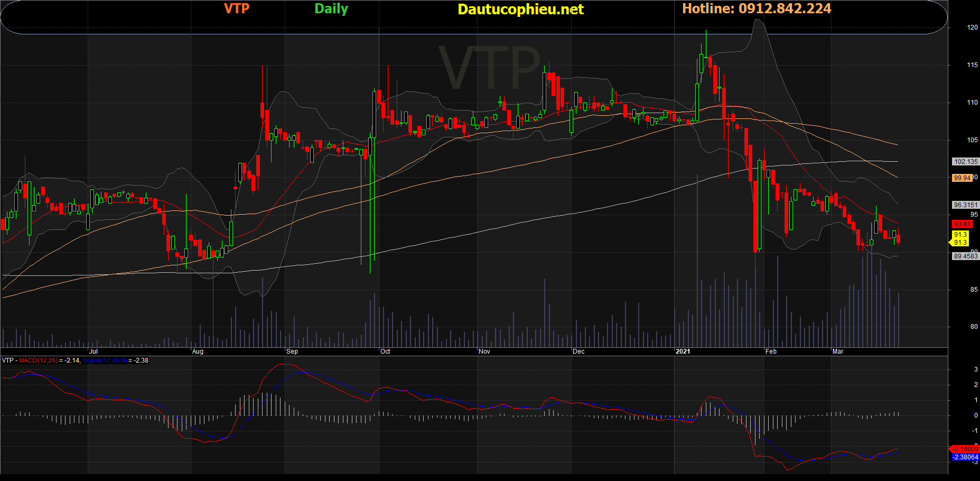Select the red 93.81 price tag
The height and width of the screenshot is (481, 980).
tap(962, 224)
